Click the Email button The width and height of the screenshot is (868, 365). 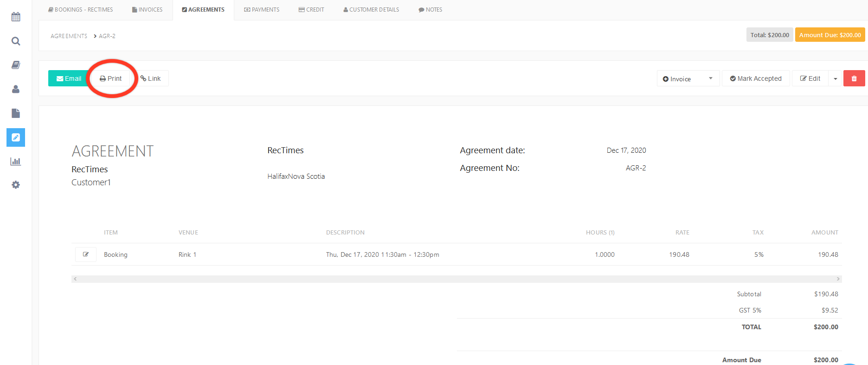(69, 78)
